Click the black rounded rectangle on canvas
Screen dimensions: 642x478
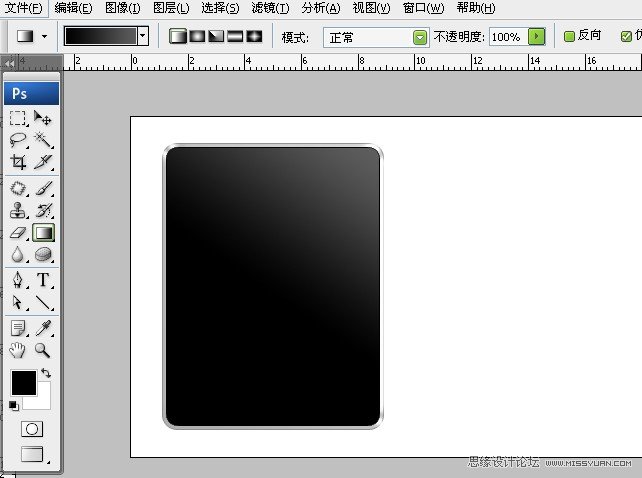(x=273, y=286)
